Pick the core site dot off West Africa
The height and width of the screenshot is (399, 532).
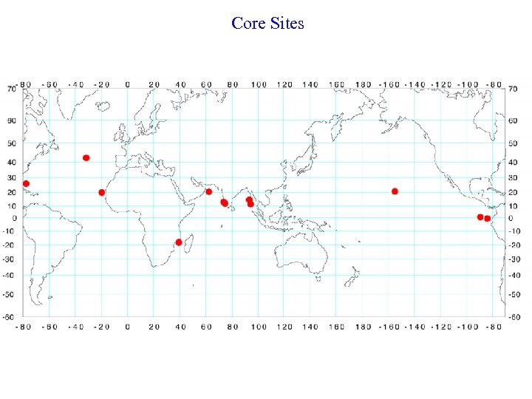[x=102, y=192]
